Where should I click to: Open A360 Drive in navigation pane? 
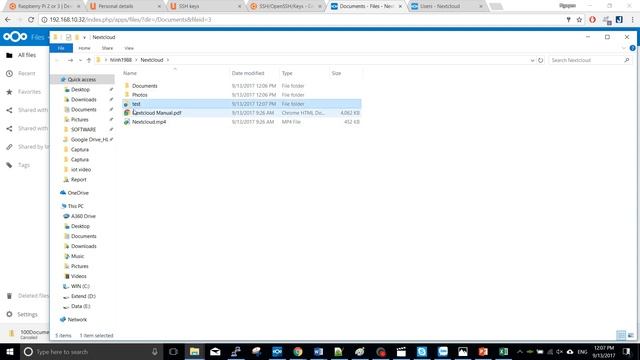click(83, 216)
